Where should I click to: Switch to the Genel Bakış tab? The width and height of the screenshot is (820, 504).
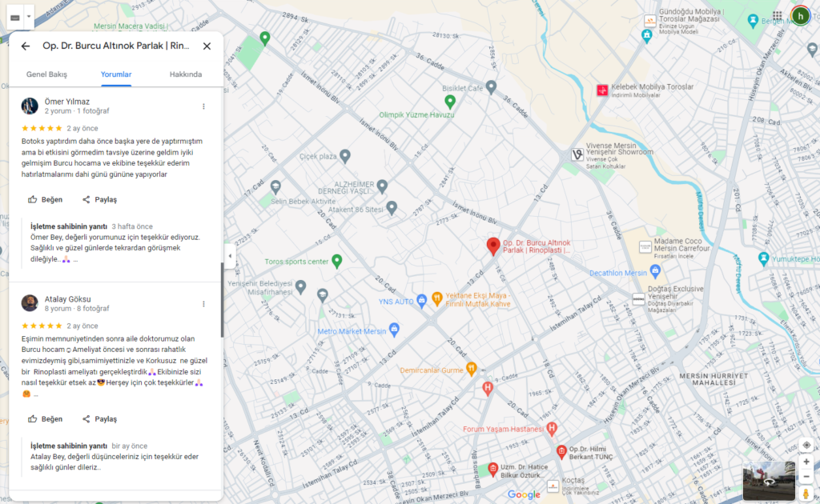[46, 74]
